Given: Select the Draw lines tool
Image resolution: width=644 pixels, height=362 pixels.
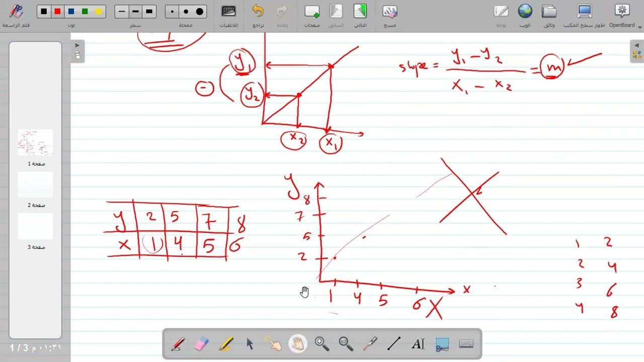Looking at the screenshot, I should pyautogui.click(x=394, y=344).
